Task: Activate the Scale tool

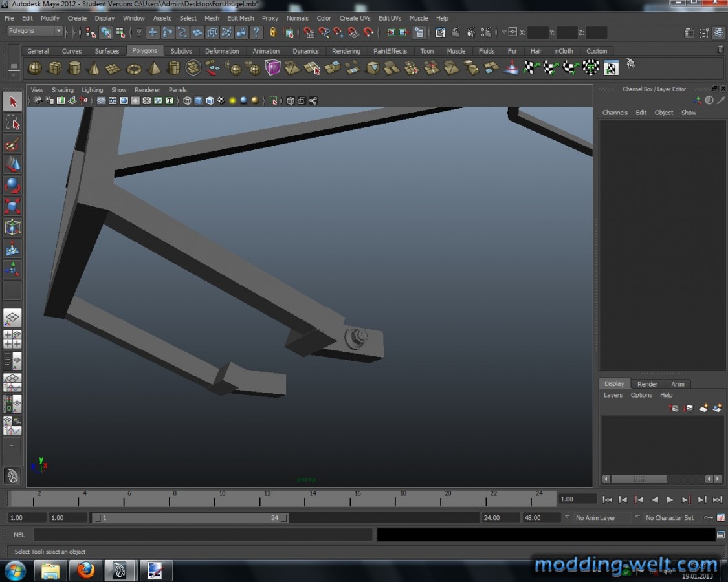Action: click(12, 206)
